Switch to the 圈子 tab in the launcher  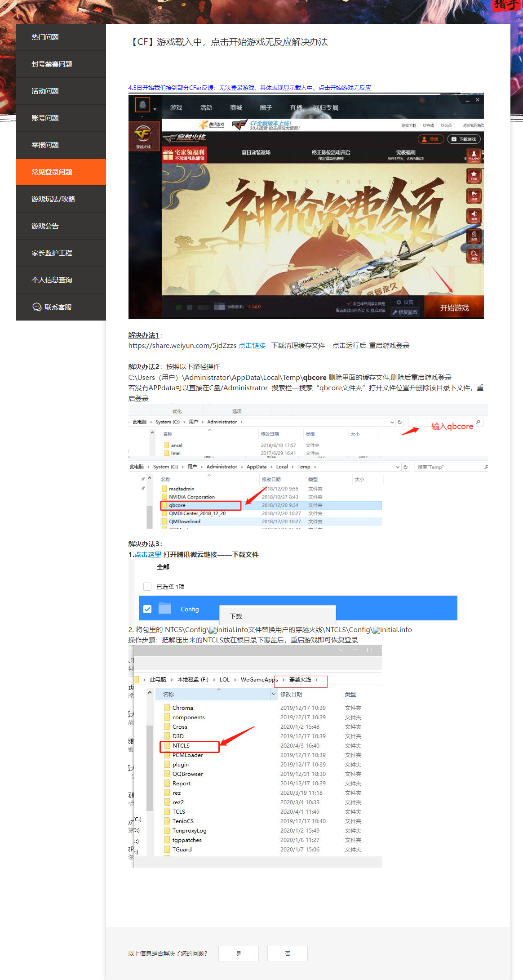tap(266, 108)
